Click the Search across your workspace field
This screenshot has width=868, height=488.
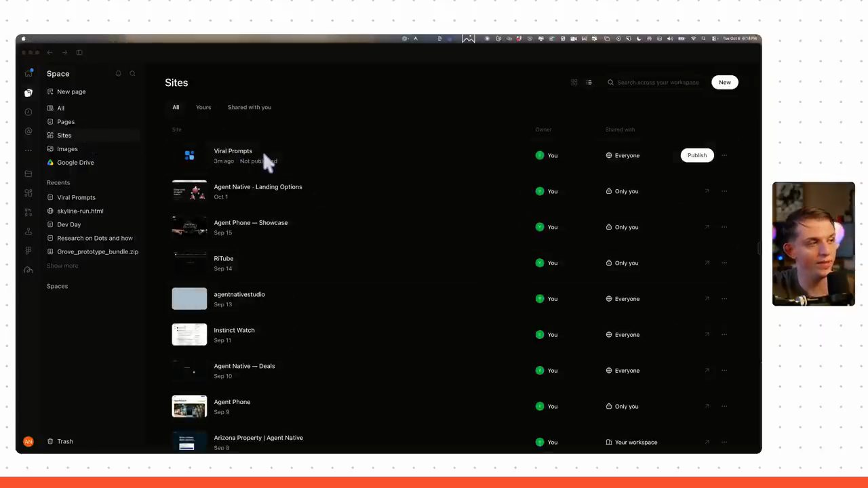tap(654, 83)
